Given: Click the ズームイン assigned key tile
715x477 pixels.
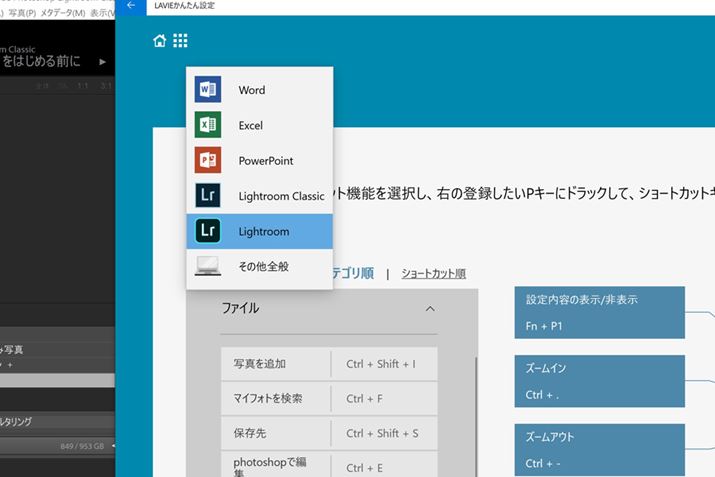Looking at the screenshot, I should (600, 381).
